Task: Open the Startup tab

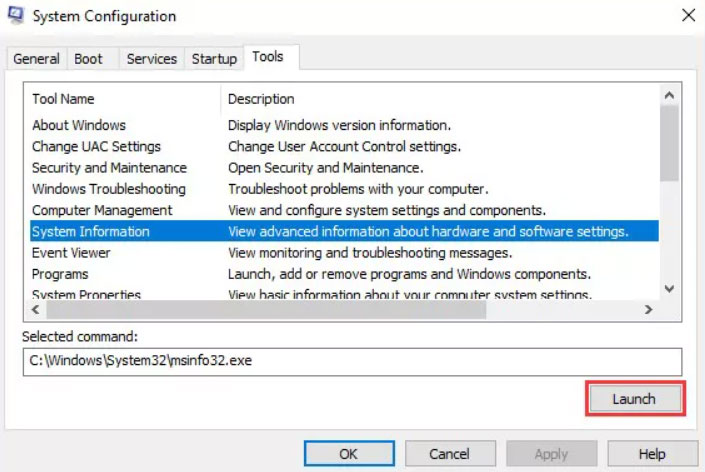Action: point(214,59)
